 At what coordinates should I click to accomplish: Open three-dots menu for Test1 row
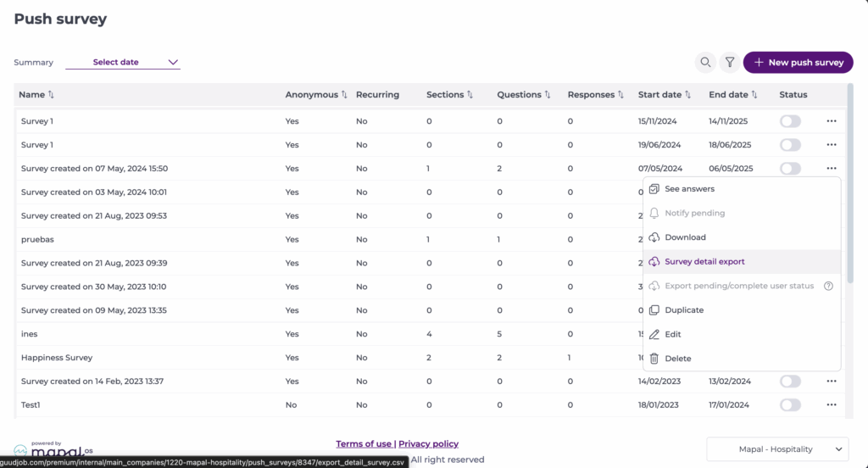[x=831, y=405]
